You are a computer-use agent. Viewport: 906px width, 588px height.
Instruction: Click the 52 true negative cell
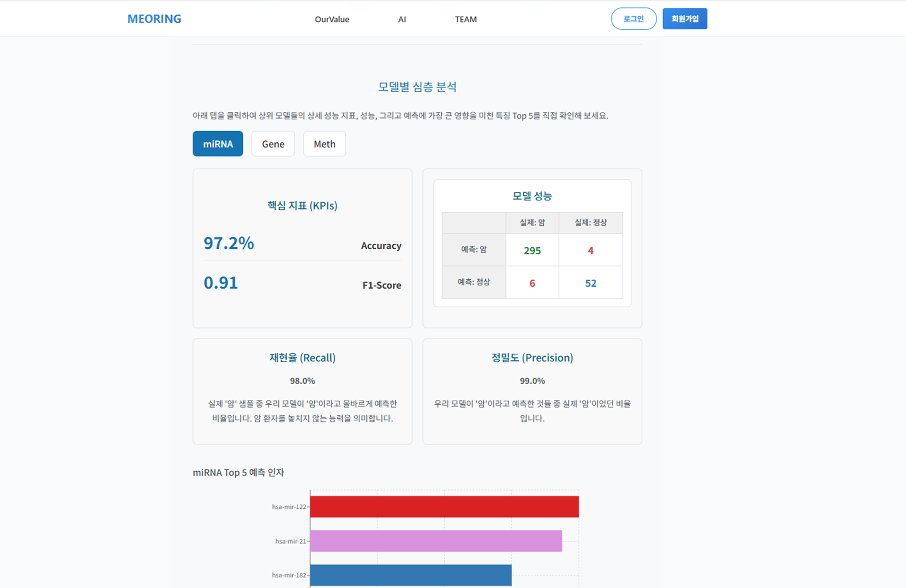pos(590,283)
